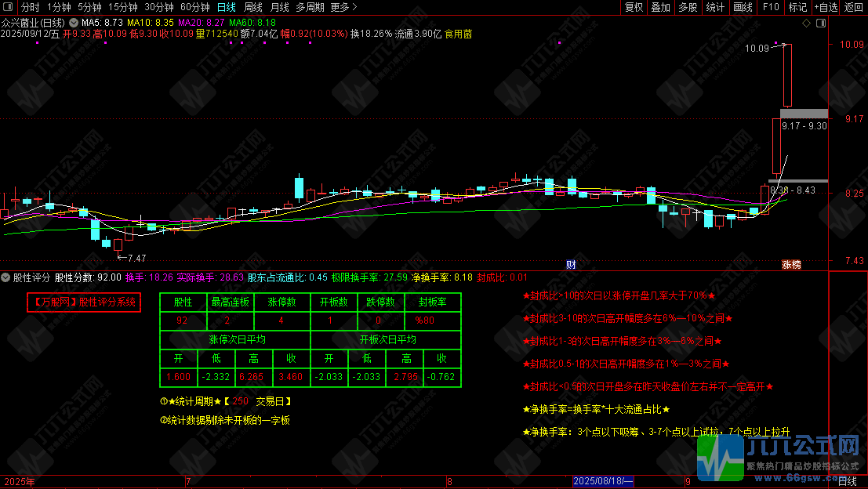Expand the 更多 periods menu
868x489 pixels.
click(x=343, y=7)
